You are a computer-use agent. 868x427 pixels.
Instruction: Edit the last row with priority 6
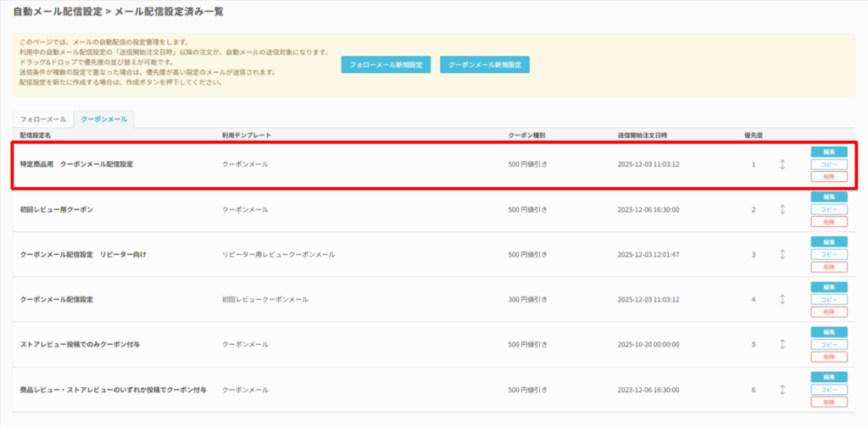tap(829, 377)
